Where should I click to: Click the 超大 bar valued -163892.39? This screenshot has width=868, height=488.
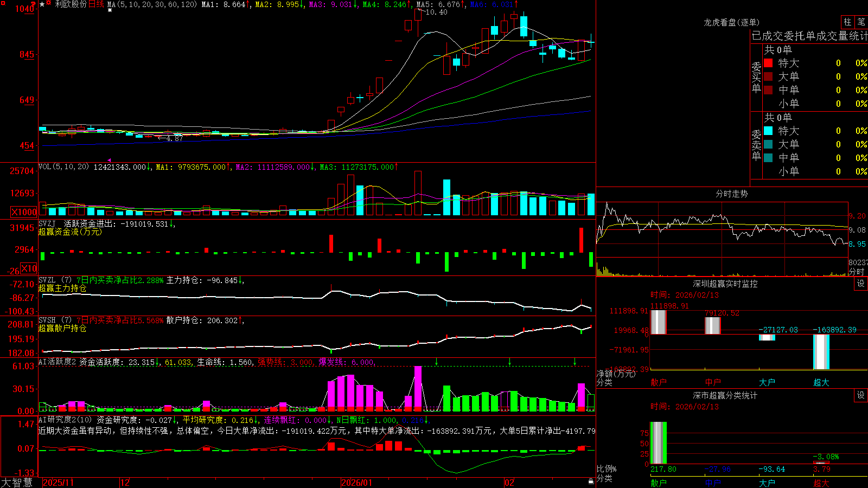821,352
